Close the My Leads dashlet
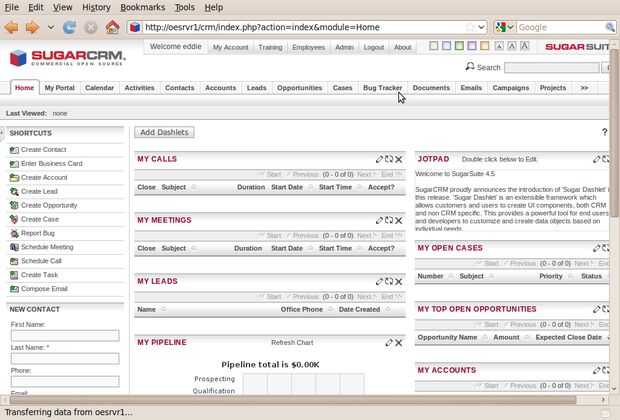Screen dimensions: 620x420 click(x=399, y=282)
